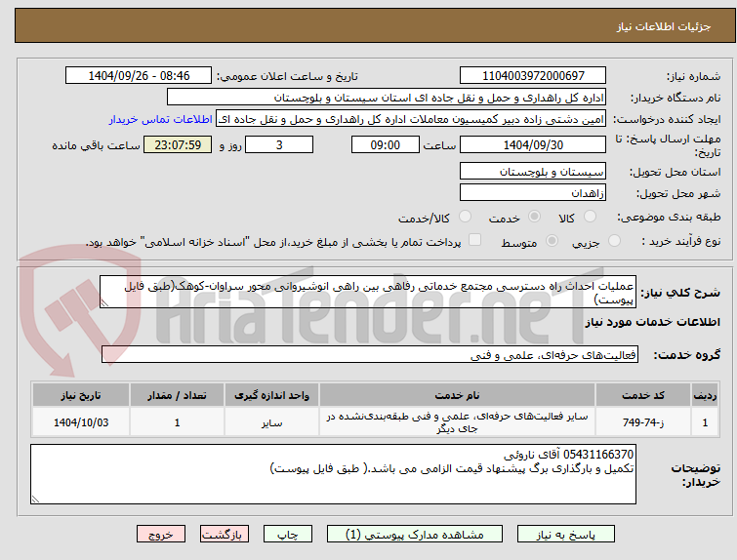Click the description area resize handle
This screenshot has height=560, width=737.
[104, 303]
